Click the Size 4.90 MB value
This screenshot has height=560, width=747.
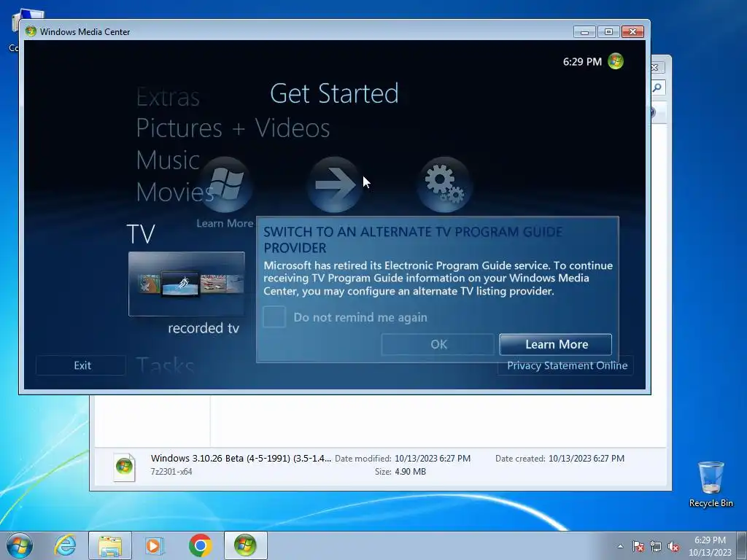[410, 472]
